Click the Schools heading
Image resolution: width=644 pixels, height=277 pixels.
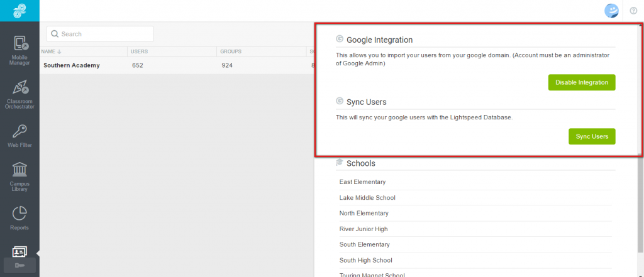pyautogui.click(x=361, y=163)
